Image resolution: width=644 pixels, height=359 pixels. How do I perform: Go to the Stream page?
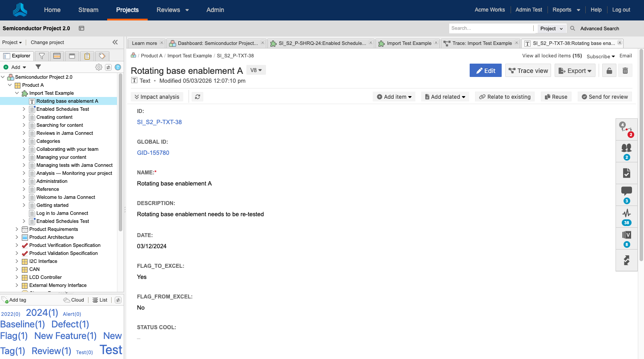[x=89, y=10]
